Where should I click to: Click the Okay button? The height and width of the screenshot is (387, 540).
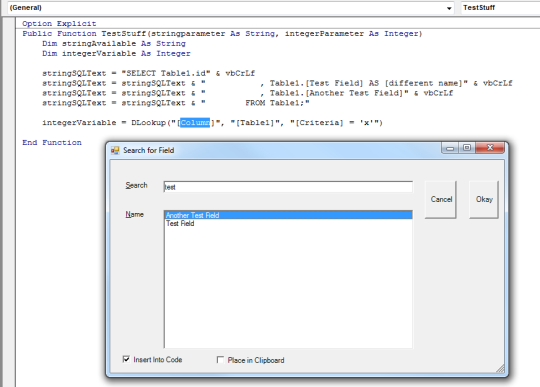coord(484,199)
